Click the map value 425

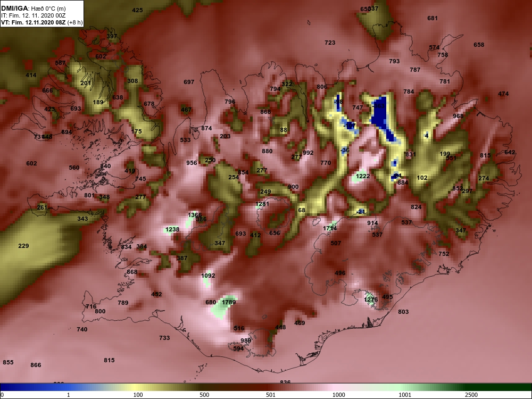point(137,10)
